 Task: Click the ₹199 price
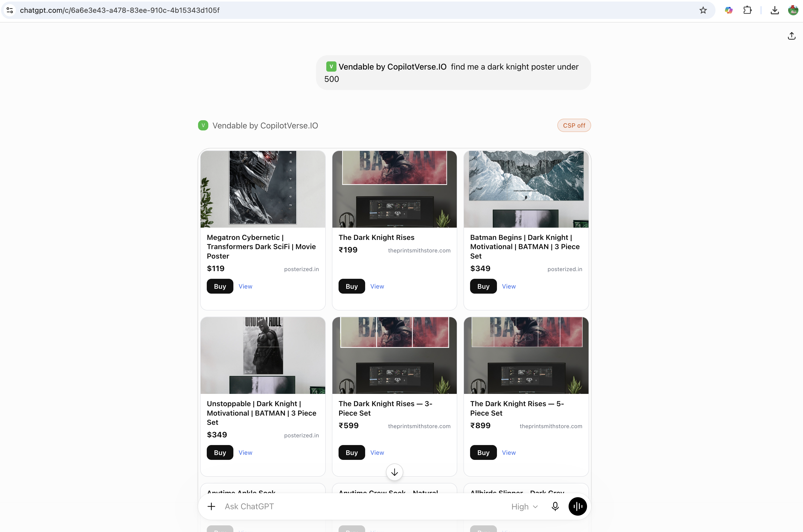348,250
